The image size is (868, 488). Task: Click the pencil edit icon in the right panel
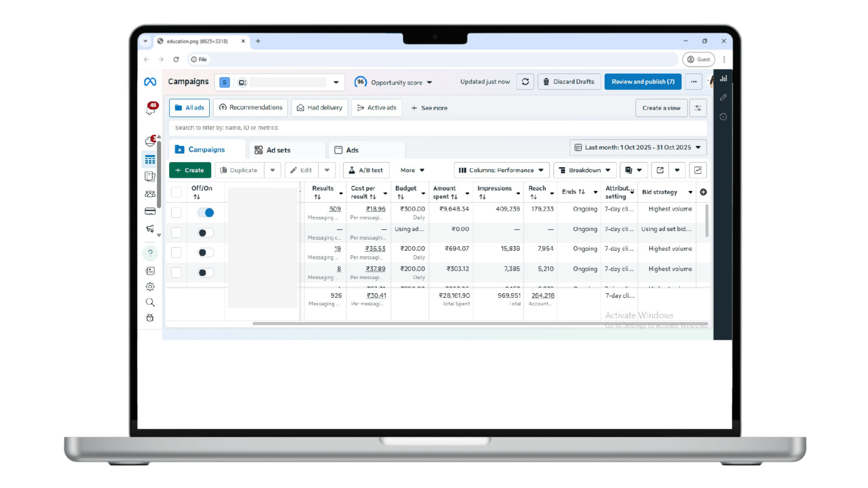click(723, 97)
